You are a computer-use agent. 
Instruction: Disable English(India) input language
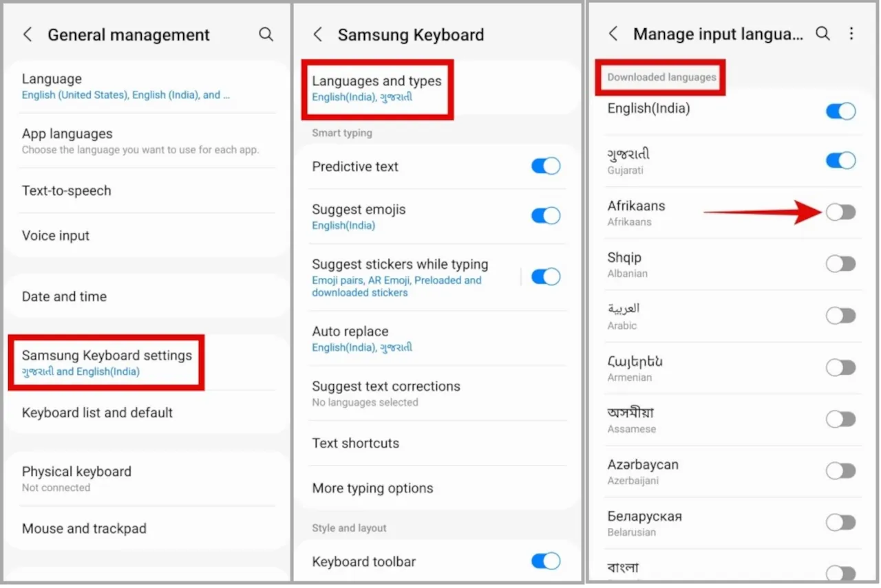pyautogui.click(x=841, y=111)
